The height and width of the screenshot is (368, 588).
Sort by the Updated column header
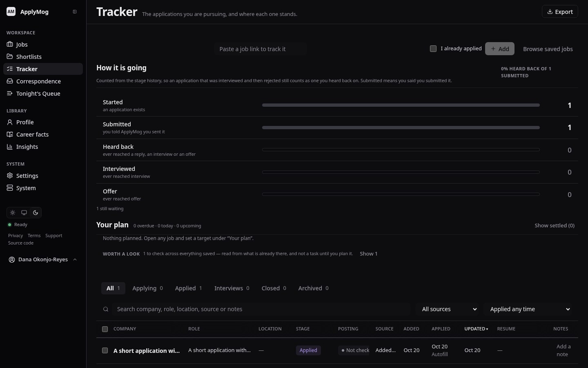[476, 329]
